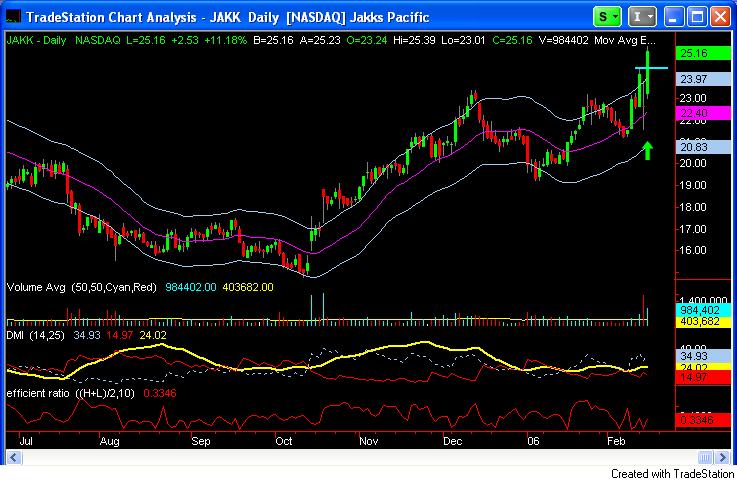Open the green S symbol-linking dropdown
Viewport: 737px width, 480px height.
click(x=607, y=17)
